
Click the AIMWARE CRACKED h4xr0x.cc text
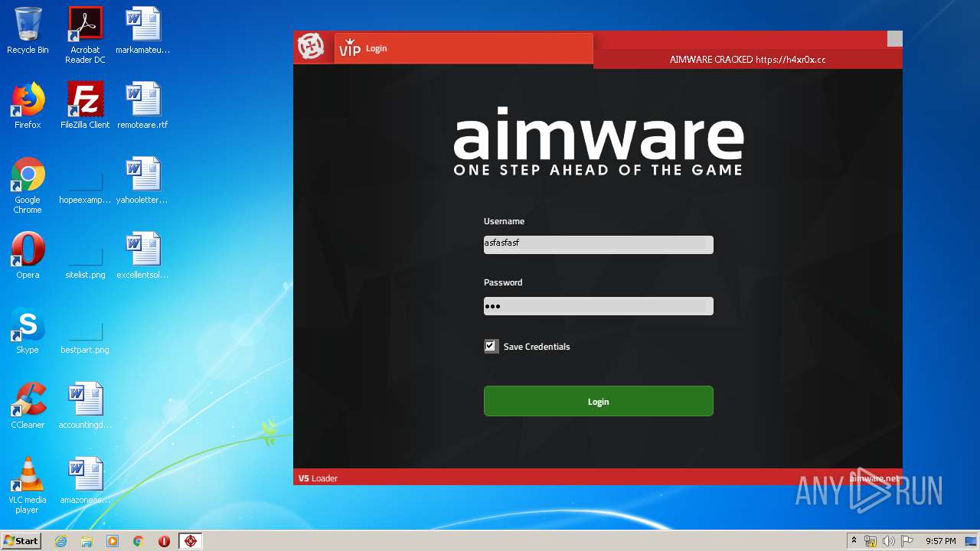point(747,59)
